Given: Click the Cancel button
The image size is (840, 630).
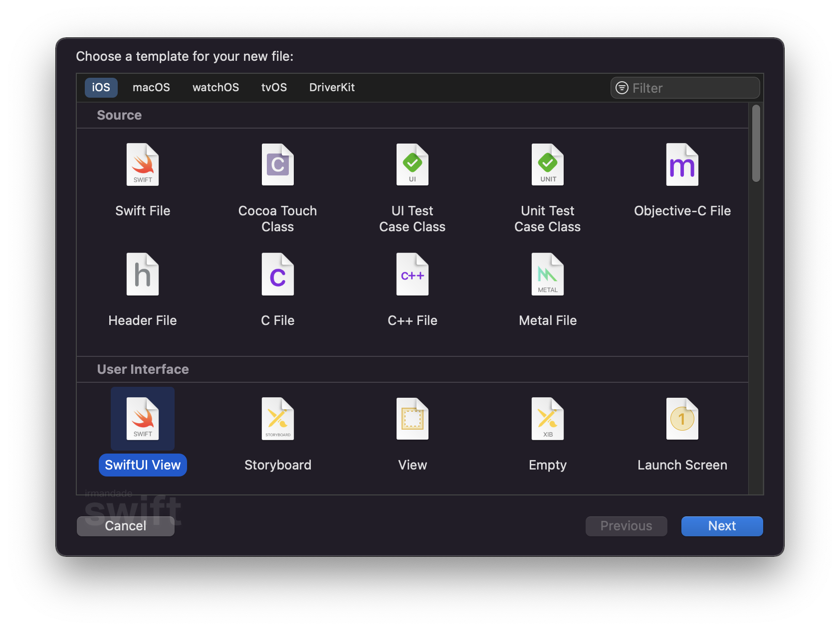Looking at the screenshot, I should (x=126, y=526).
